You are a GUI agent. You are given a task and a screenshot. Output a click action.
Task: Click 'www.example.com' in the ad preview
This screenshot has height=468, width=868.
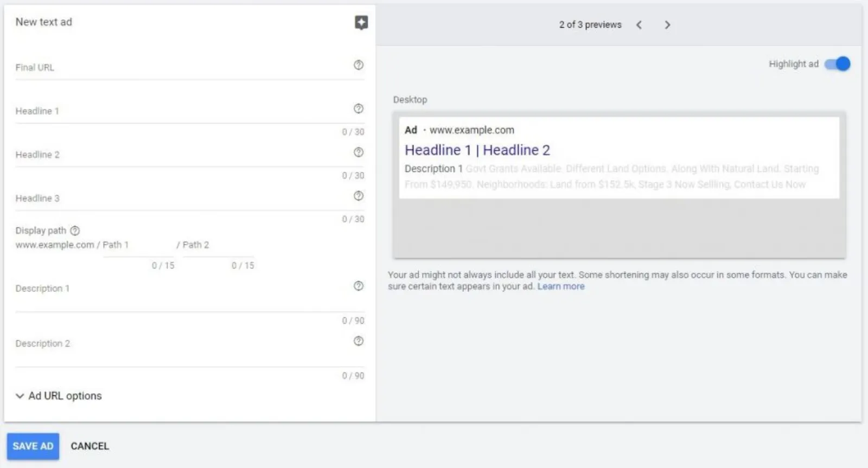[x=472, y=130]
